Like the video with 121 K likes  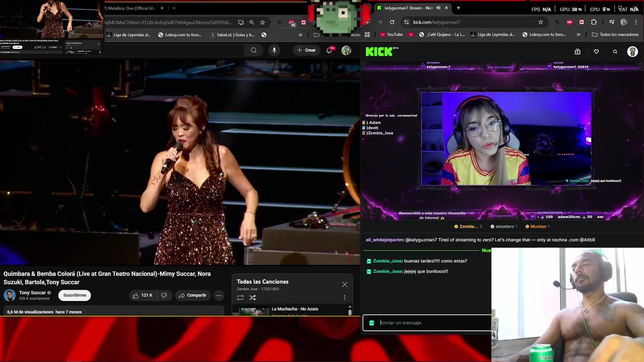[142, 295]
